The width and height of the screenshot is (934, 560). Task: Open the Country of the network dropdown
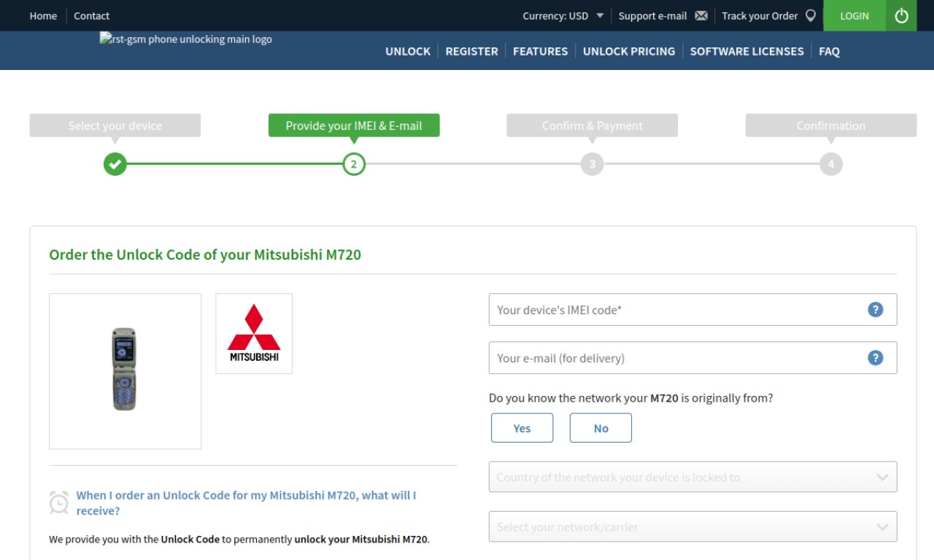tap(693, 477)
